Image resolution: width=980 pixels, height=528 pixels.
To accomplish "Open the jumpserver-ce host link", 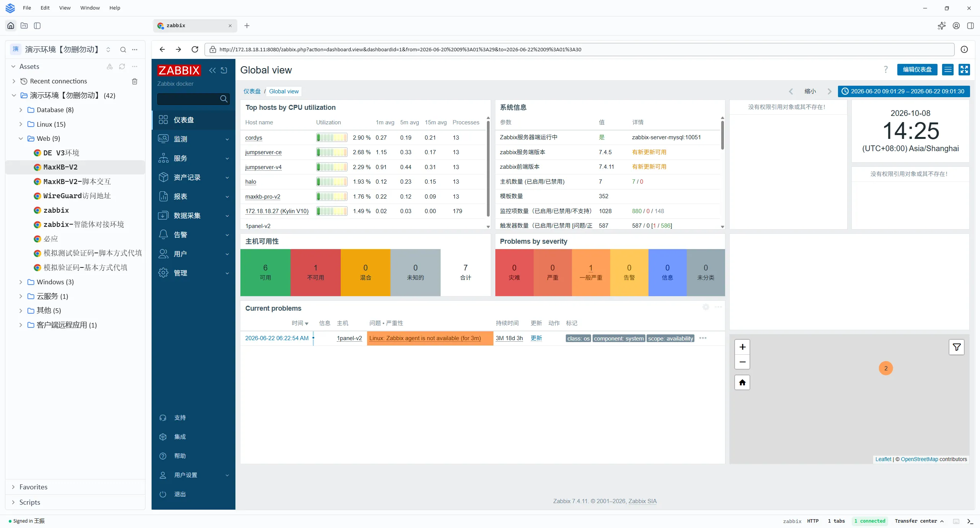I will tap(263, 152).
